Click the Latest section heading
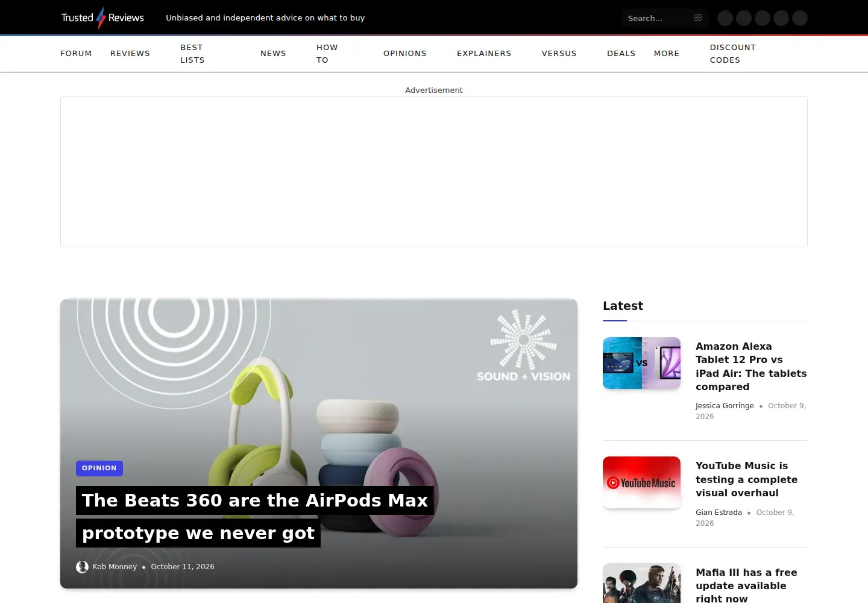 [623, 306]
